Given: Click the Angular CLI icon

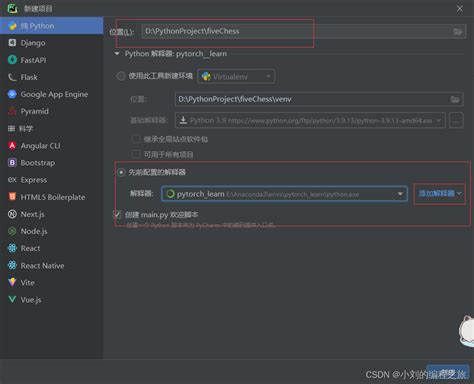Looking at the screenshot, I should click(12, 146).
